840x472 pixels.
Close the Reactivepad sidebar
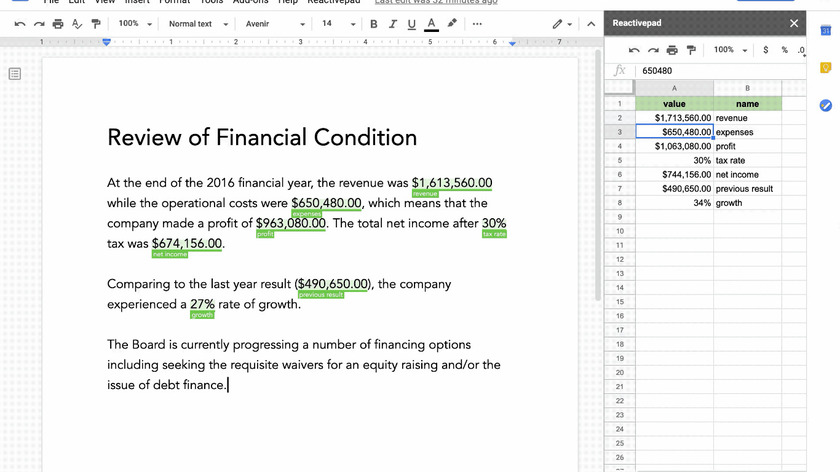[794, 23]
